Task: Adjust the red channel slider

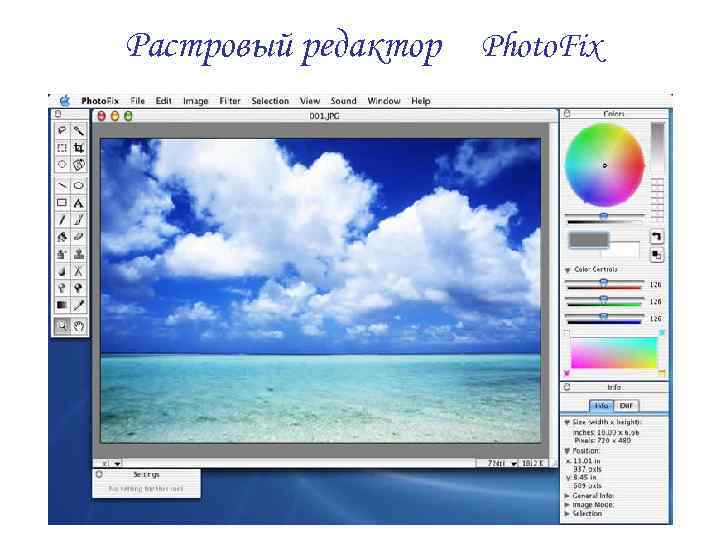Action: tap(604, 284)
